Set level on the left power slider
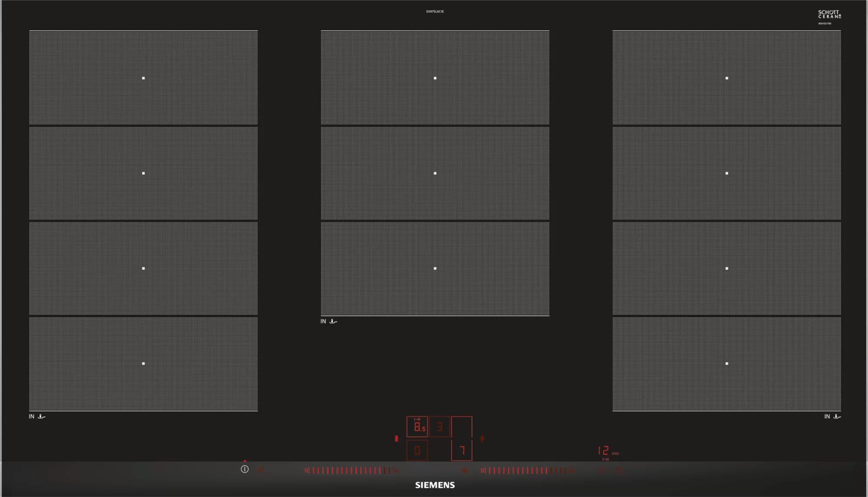This screenshot has width=868, height=497. [352, 471]
